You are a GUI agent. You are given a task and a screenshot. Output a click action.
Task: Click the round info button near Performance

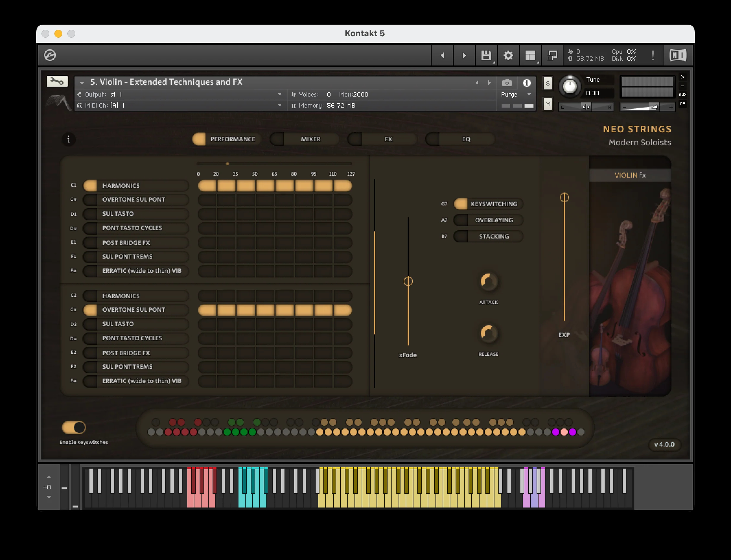click(x=69, y=139)
